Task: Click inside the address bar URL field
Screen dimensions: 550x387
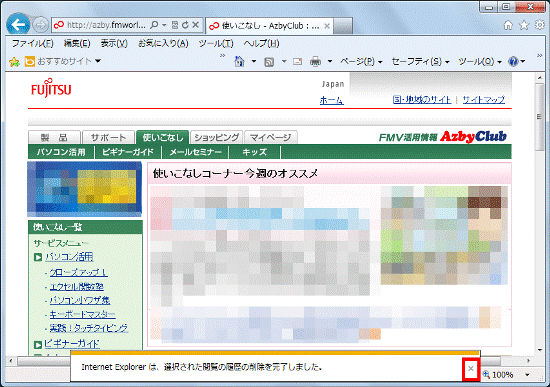Action: [x=106, y=25]
